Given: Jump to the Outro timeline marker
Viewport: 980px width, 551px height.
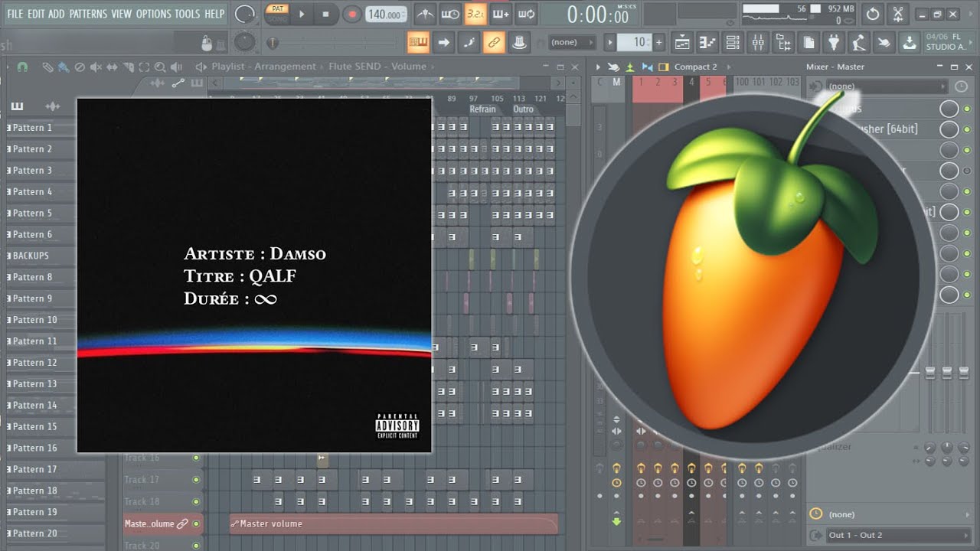Looking at the screenshot, I should tap(523, 109).
